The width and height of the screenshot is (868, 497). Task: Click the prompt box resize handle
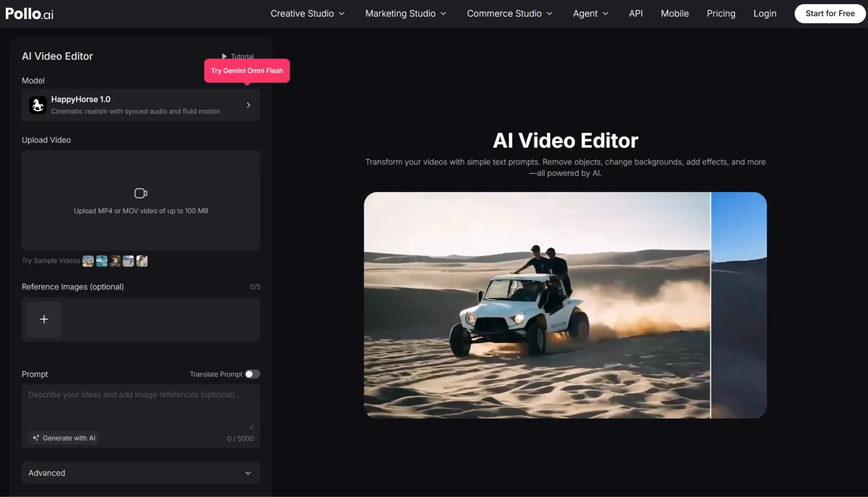251,427
